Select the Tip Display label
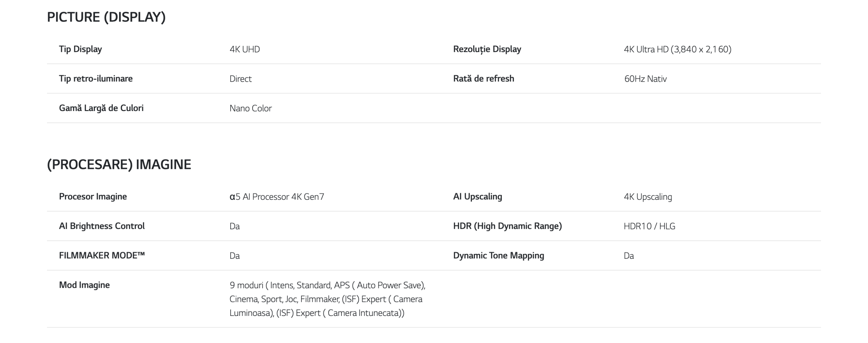 click(80, 49)
